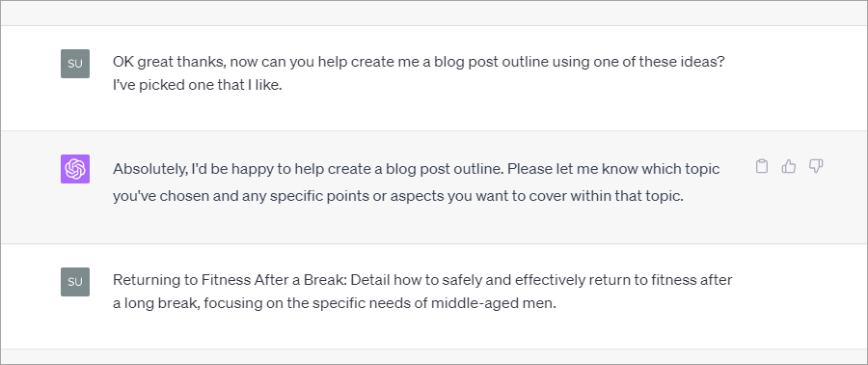Copy the assistant response with clipboard icon

coord(762,166)
